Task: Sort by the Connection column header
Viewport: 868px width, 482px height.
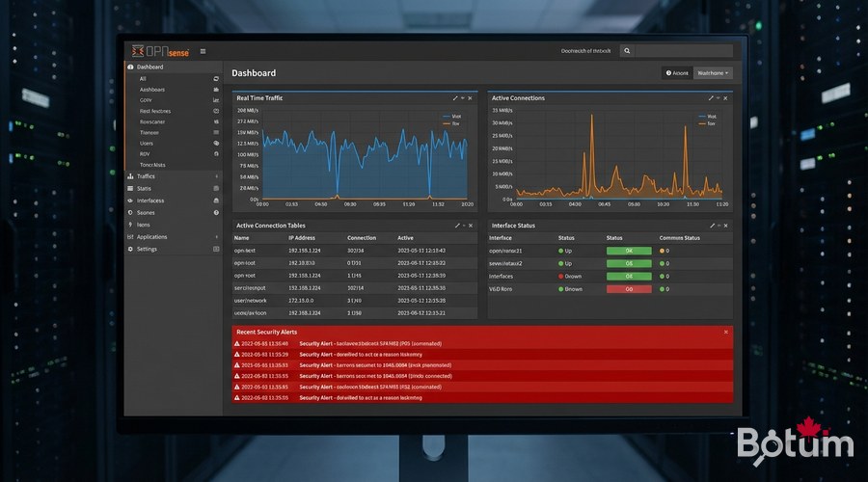Action: [x=362, y=238]
